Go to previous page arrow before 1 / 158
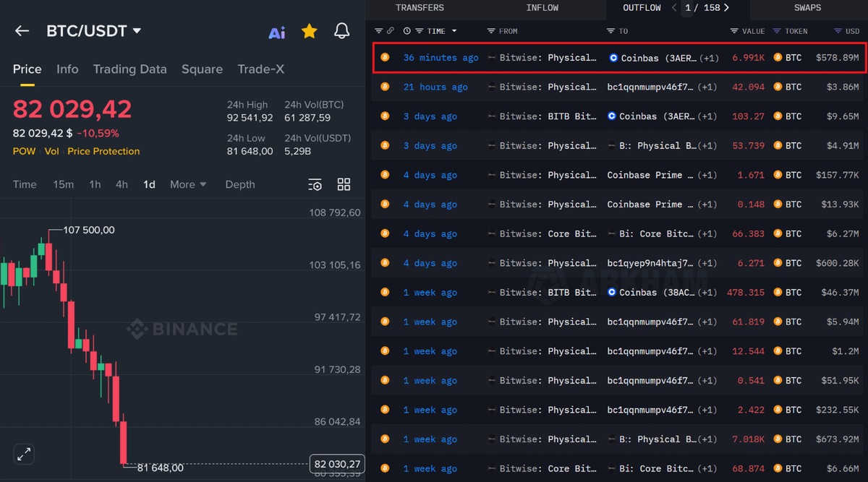Viewport: 868px width, 482px height. pyautogui.click(x=674, y=8)
